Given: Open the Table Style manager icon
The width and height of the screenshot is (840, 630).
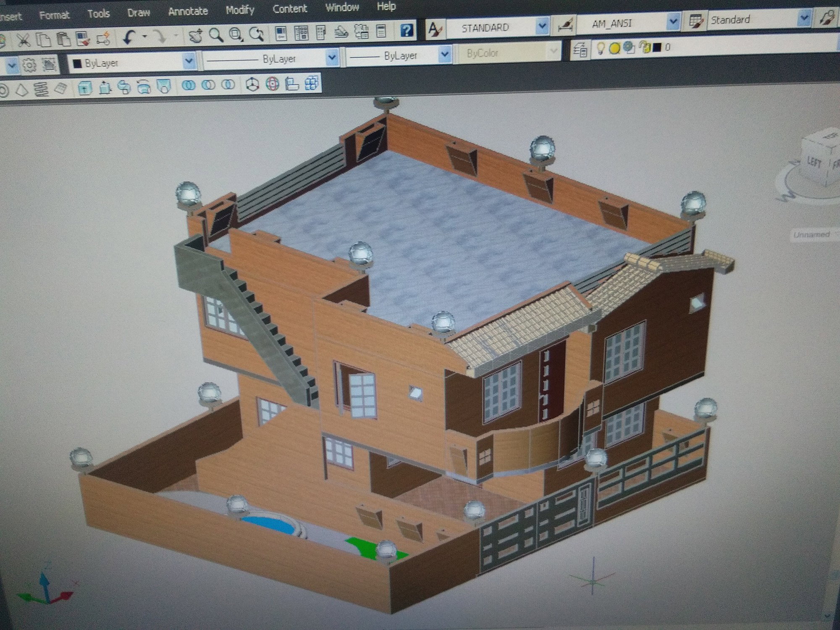Looking at the screenshot, I should (x=696, y=21).
